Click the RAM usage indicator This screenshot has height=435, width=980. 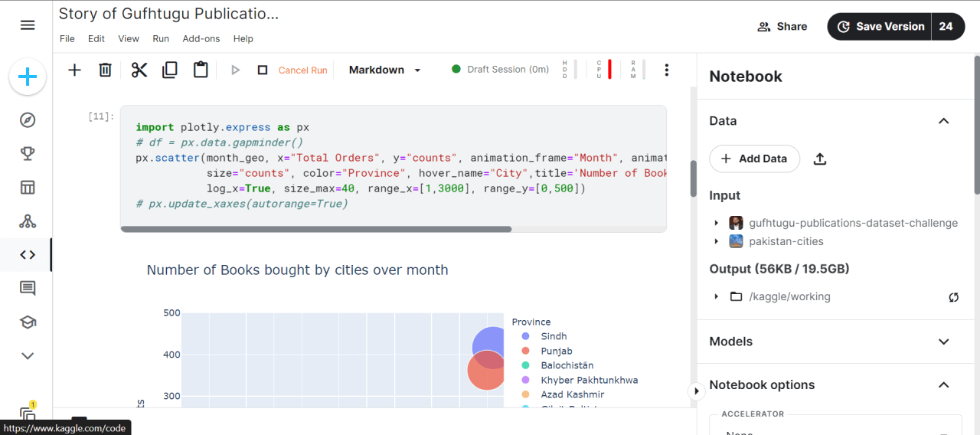click(x=637, y=69)
